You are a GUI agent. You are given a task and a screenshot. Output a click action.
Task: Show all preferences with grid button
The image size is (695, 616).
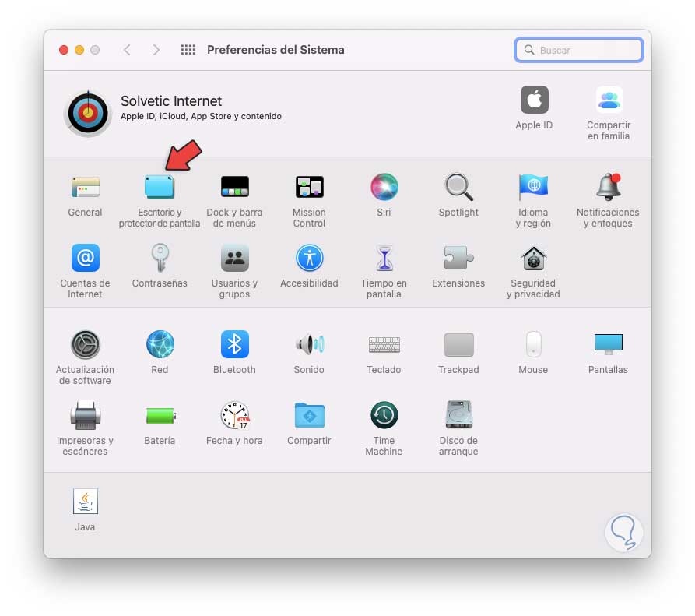[188, 50]
